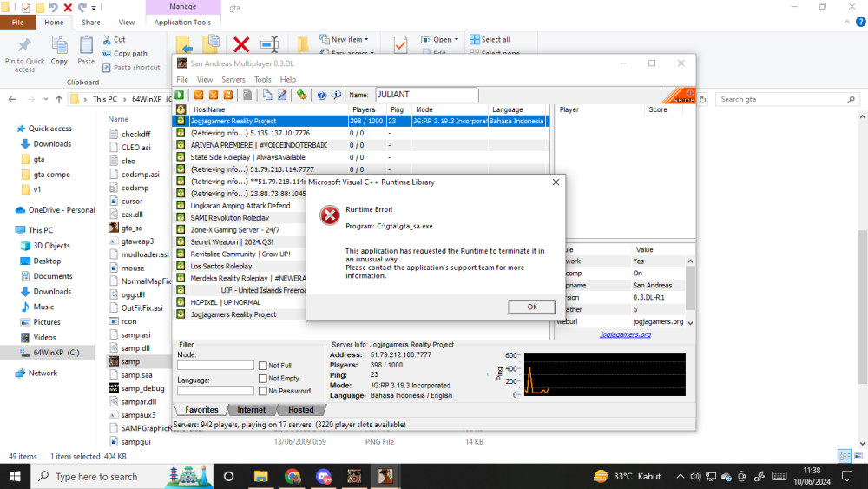
Task: Open Google Chrome from the taskbar
Action: point(293,476)
